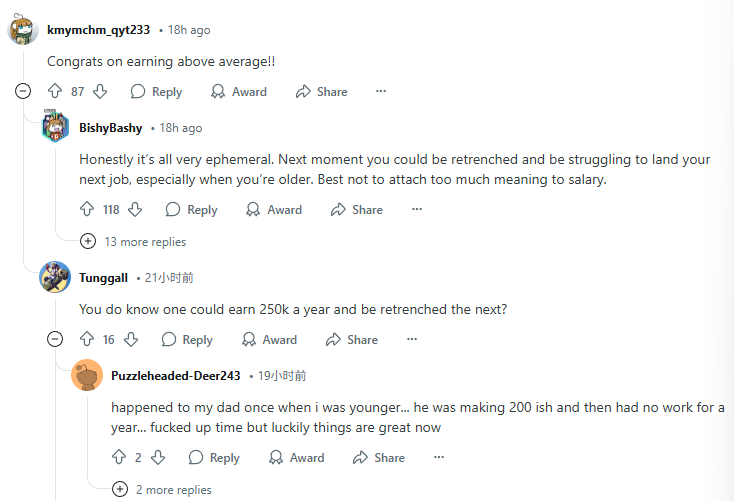
Task: Reply to kmymchm_qyt233's comment
Action: pyautogui.click(x=156, y=91)
